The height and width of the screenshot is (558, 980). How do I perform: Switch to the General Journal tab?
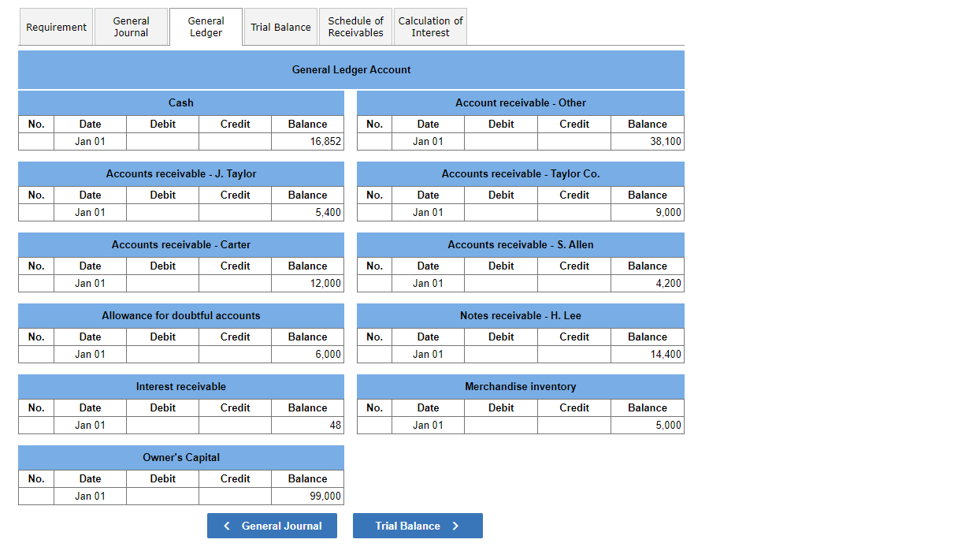[131, 27]
